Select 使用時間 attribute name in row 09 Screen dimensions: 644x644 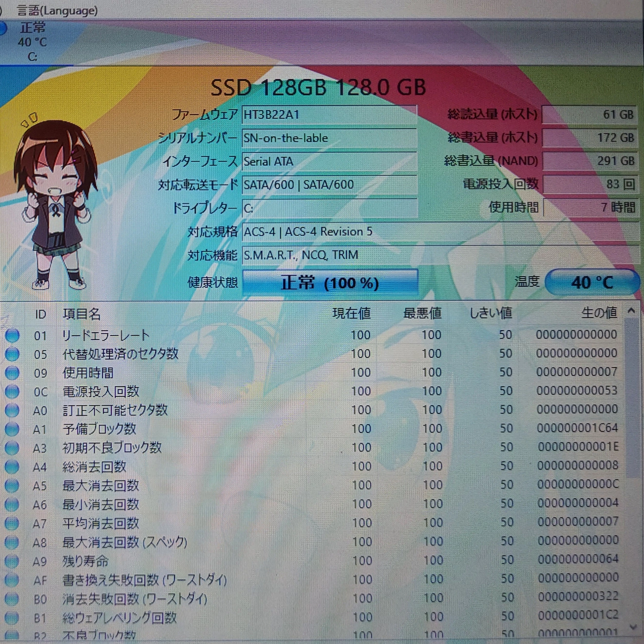coord(88,373)
